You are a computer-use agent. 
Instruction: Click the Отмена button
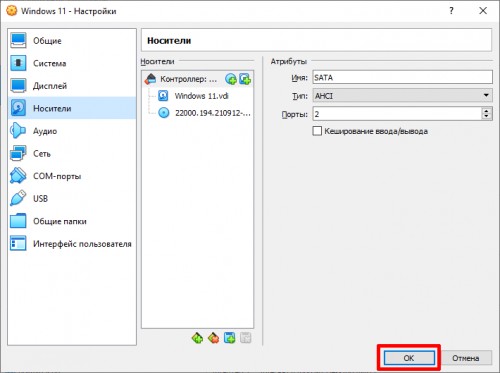(466, 358)
